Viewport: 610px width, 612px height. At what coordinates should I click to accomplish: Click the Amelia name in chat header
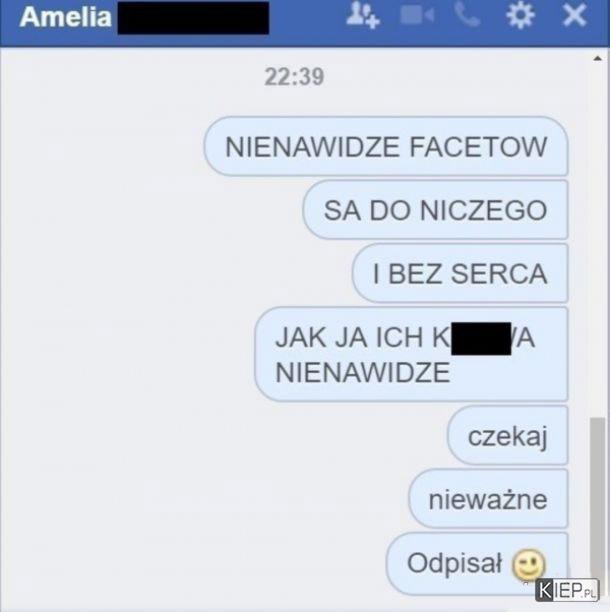point(66,17)
